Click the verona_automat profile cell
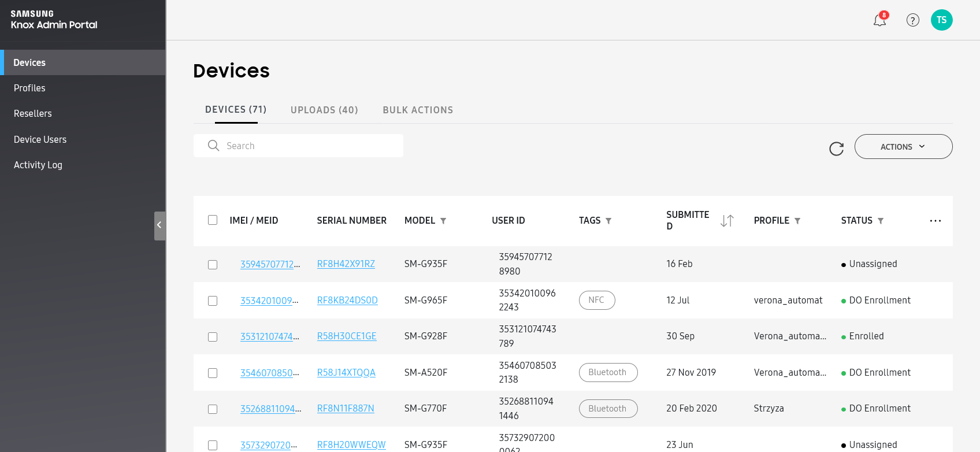The height and width of the screenshot is (452, 980). point(788,300)
